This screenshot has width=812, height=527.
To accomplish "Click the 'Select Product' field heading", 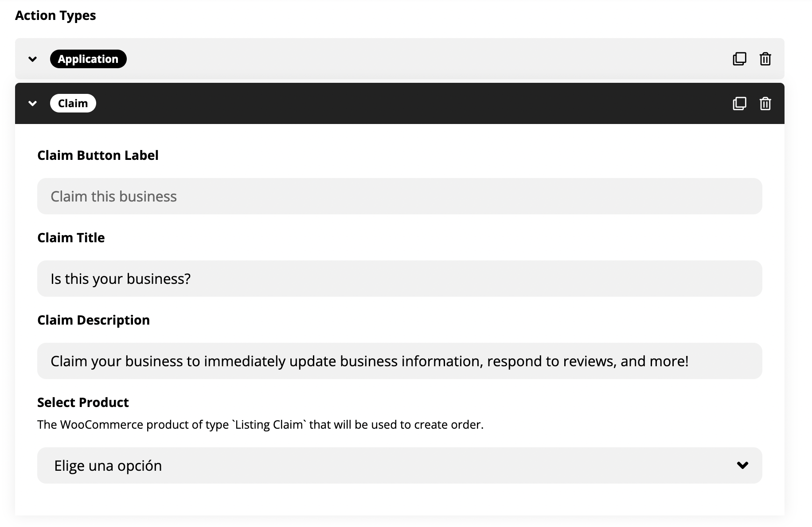I will point(83,403).
